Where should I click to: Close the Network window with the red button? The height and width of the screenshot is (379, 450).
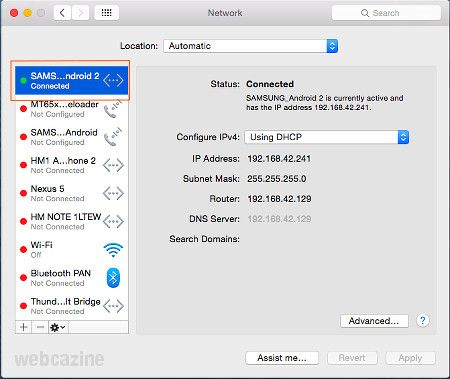[x=14, y=13]
